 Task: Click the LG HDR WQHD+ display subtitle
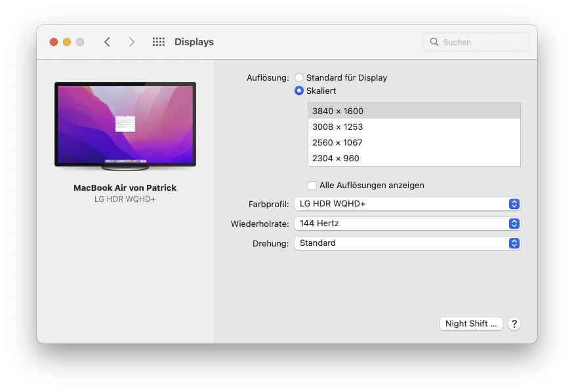click(125, 199)
